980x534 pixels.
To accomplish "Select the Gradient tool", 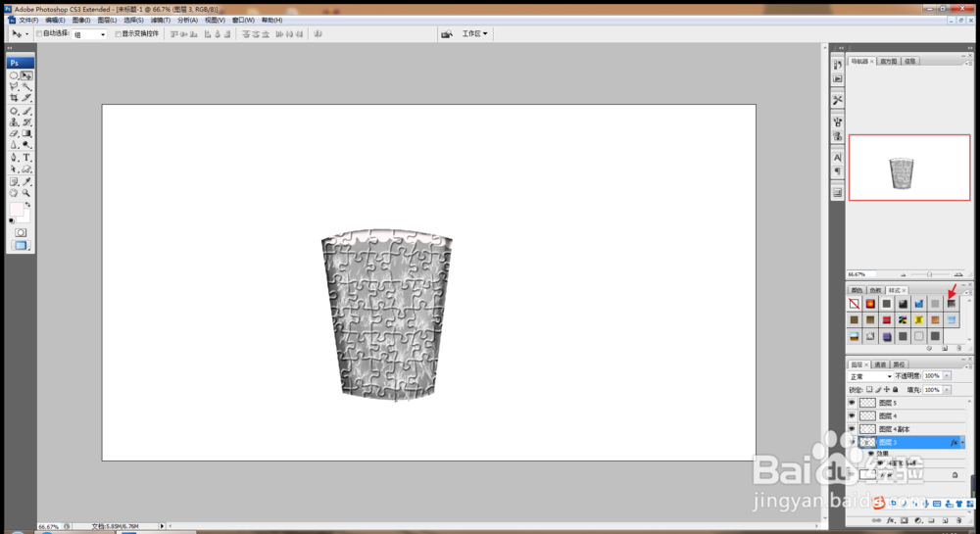I will tap(26, 133).
